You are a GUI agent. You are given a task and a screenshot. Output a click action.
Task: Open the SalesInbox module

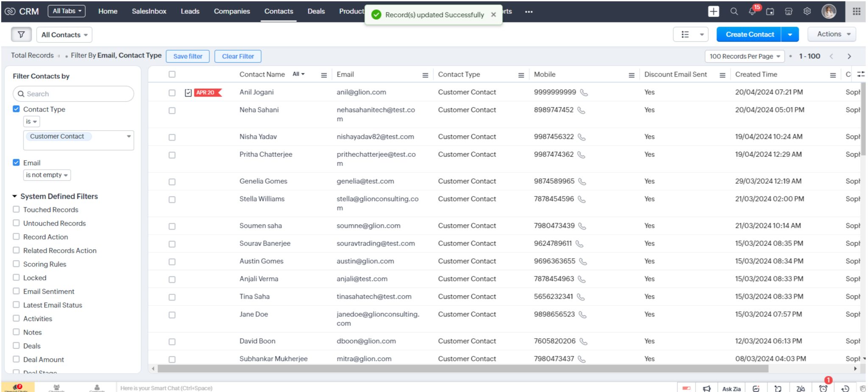click(x=149, y=11)
